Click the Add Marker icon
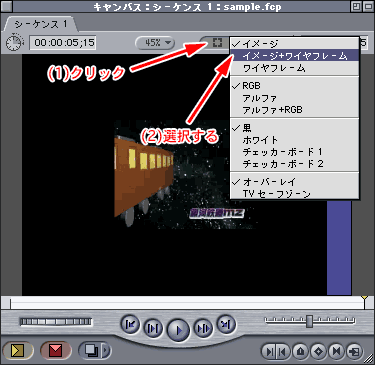Image resolution: width=375 pixels, height=365 pixels. coord(301,351)
